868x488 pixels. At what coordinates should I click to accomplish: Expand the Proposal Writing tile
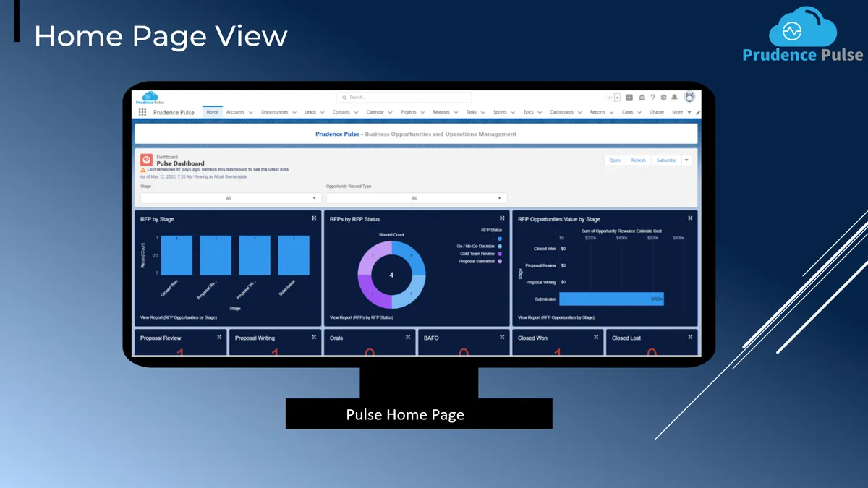314,337
